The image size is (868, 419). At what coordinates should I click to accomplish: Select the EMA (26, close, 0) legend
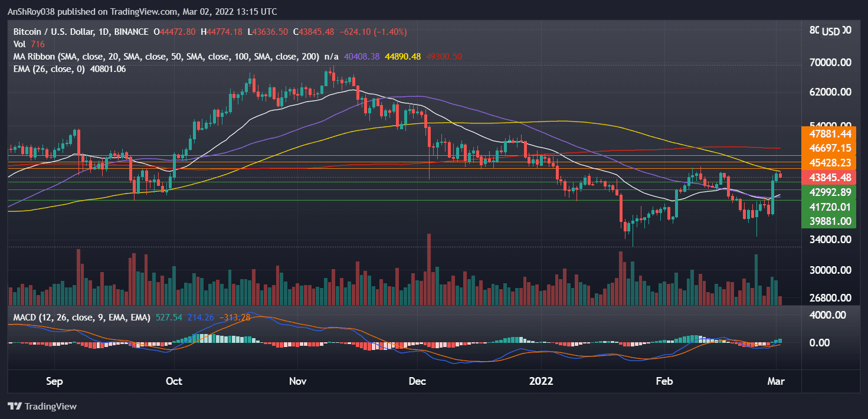(50, 69)
